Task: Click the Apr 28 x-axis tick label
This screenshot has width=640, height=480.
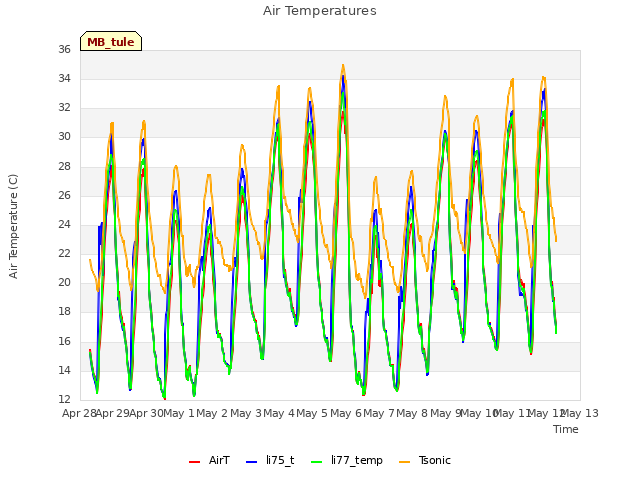Action: pyautogui.click(x=79, y=413)
